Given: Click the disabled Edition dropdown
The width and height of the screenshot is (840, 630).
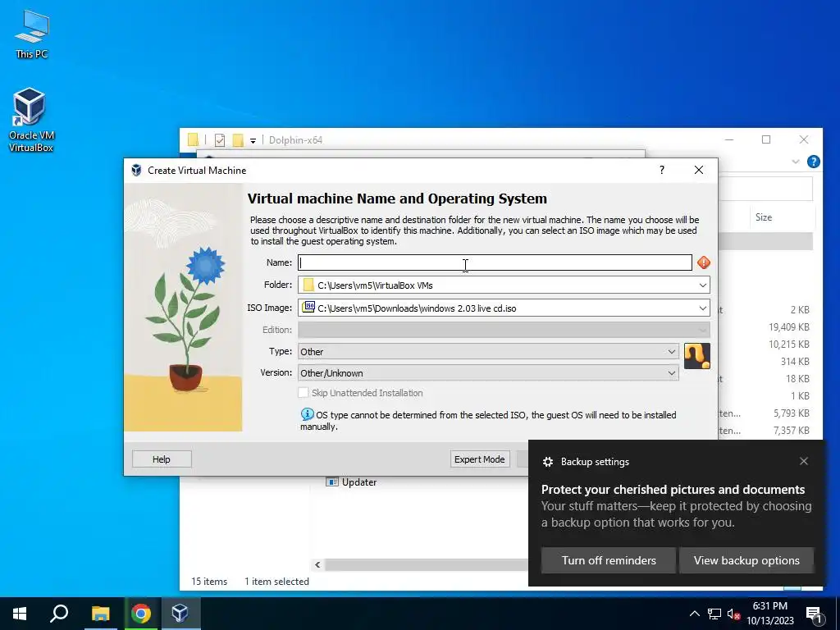Looking at the screenshot, I should click(504, 330).
